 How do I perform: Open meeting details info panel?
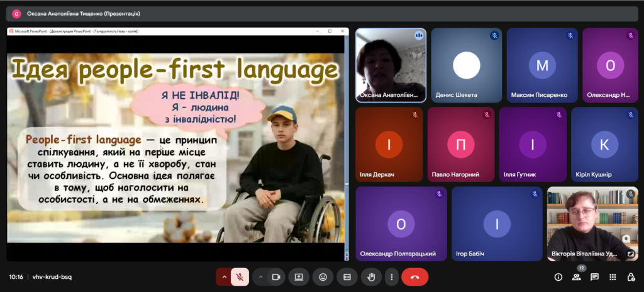[x=558, y=277]
